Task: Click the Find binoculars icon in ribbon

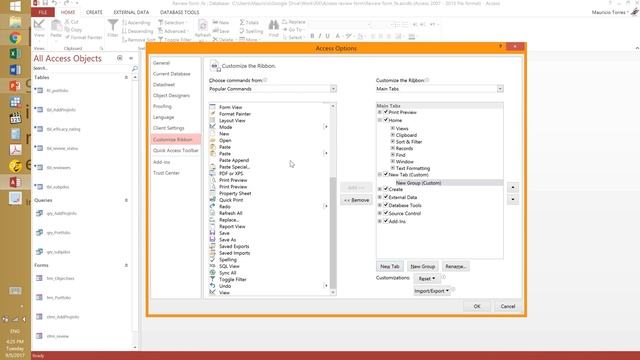Action: [x=273, y=26]
